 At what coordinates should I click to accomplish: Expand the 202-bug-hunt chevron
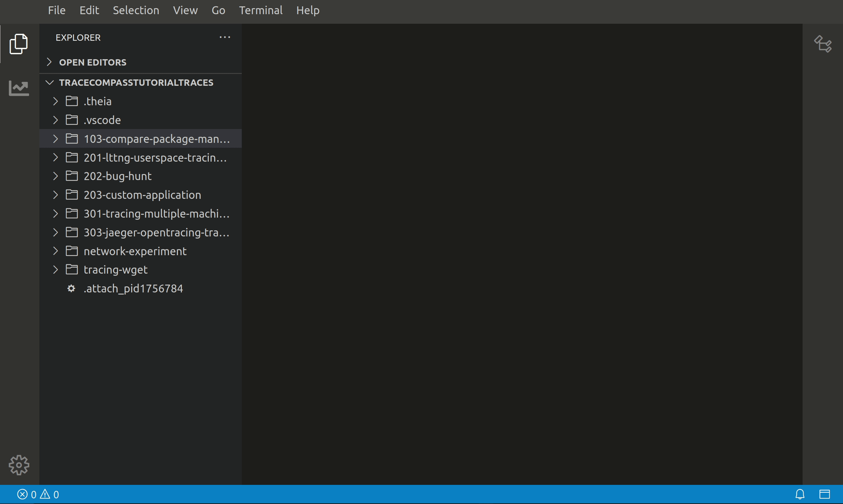55,176
